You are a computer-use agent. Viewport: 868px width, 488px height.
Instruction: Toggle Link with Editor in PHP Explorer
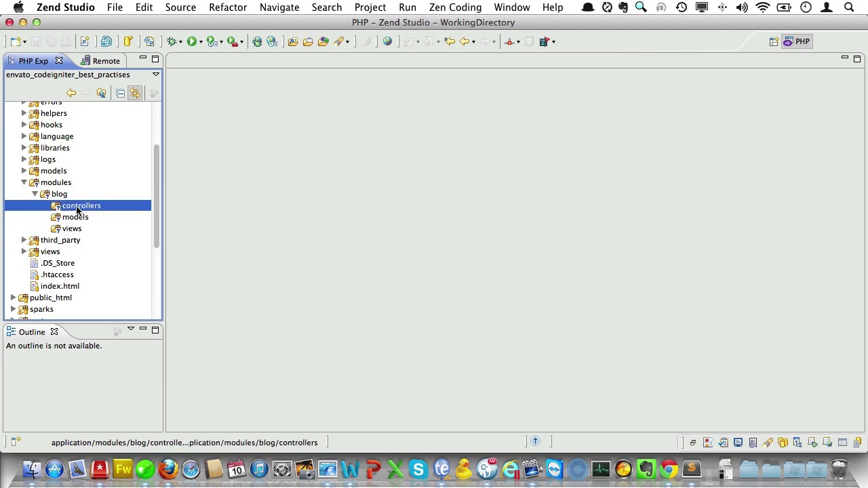click(134, 93)
